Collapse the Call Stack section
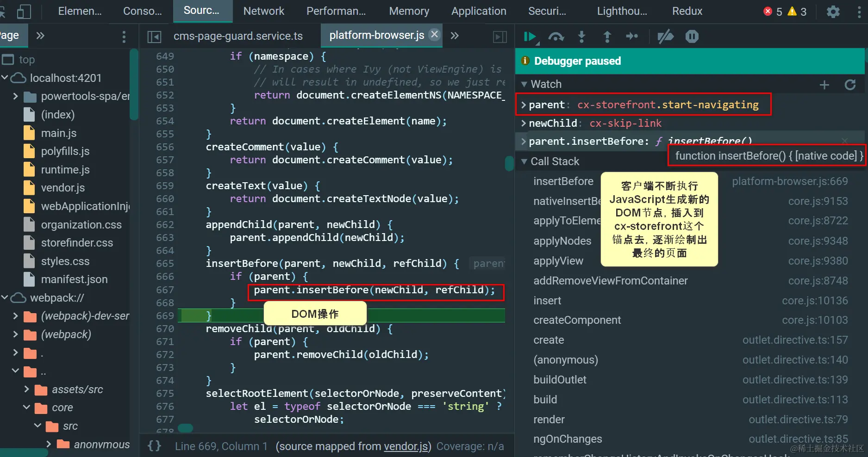 [524, 161]
